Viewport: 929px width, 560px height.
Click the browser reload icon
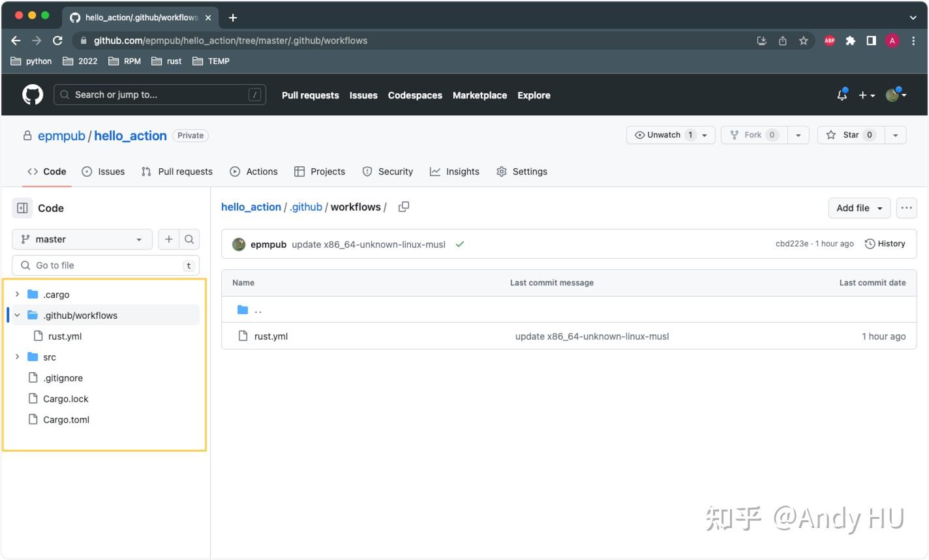pyautogui.click(x=57, y=40)
